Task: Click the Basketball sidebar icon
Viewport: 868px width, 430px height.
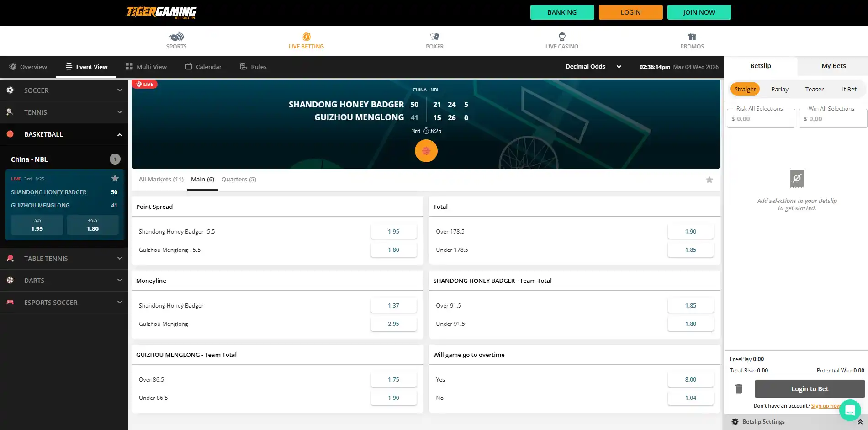Action: click(10, 134)
